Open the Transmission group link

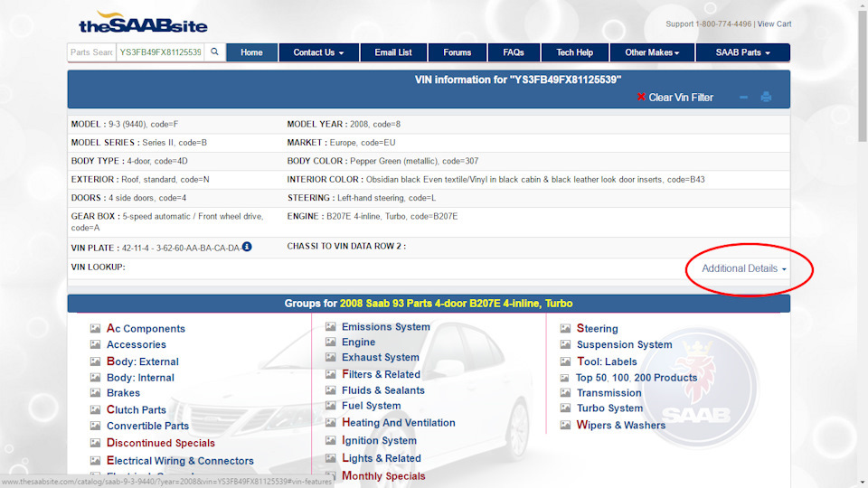point(609,393)
